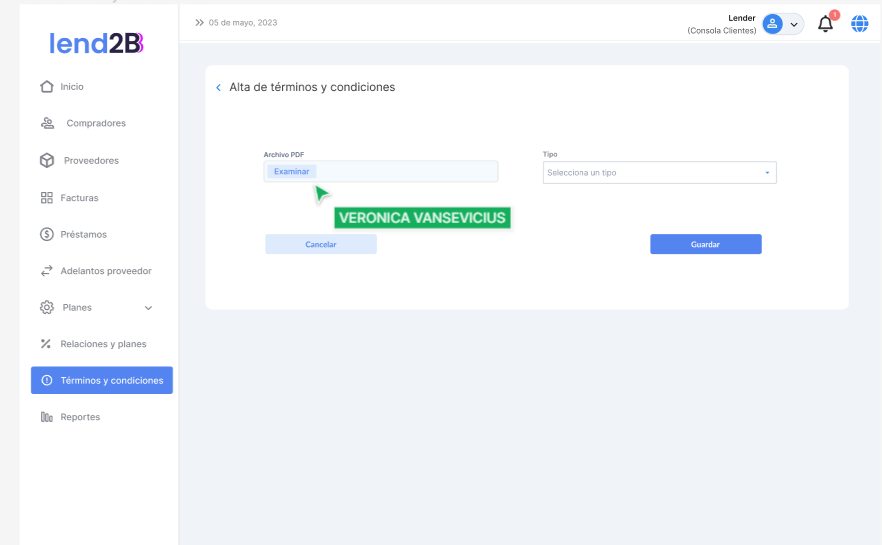Open the Lender user account dropdown
Screen dimensions: 882x545
(782, 24)
